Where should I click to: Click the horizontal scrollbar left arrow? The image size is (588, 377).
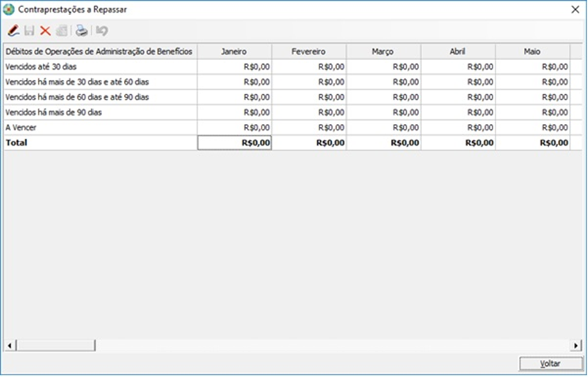pyautogui.click(x=10, y=345)
